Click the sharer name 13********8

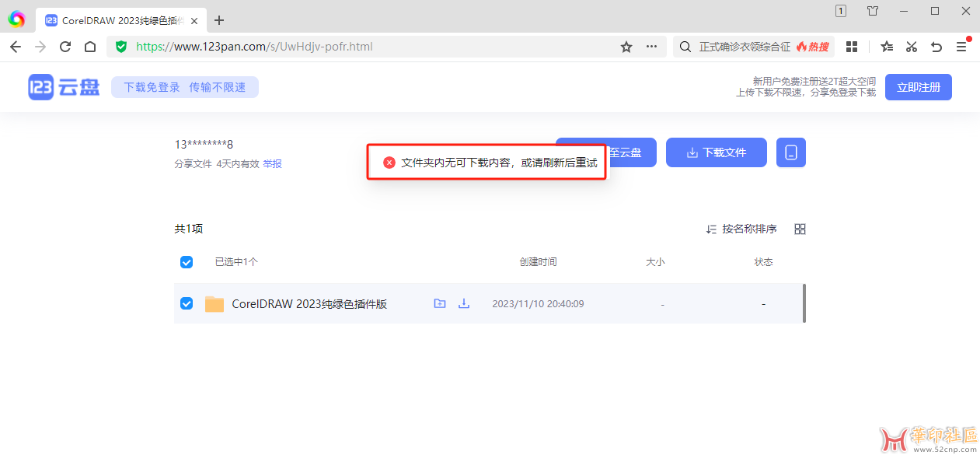pos(204,144)
